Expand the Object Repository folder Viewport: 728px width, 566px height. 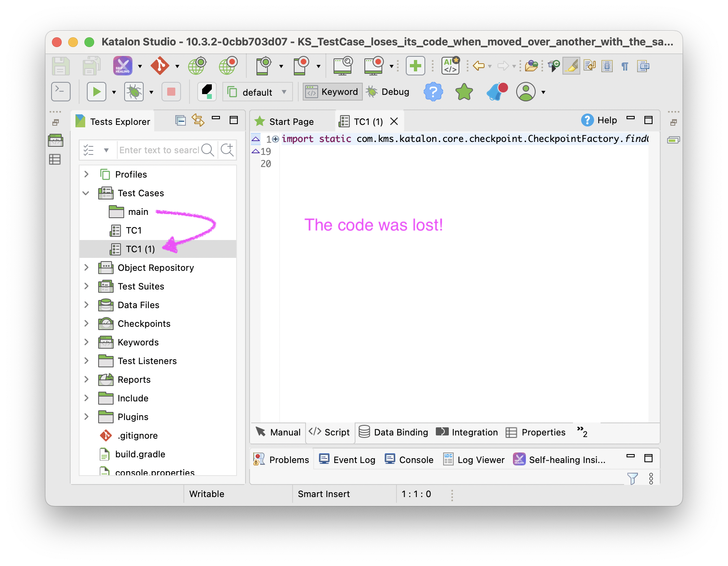(86, 268)
